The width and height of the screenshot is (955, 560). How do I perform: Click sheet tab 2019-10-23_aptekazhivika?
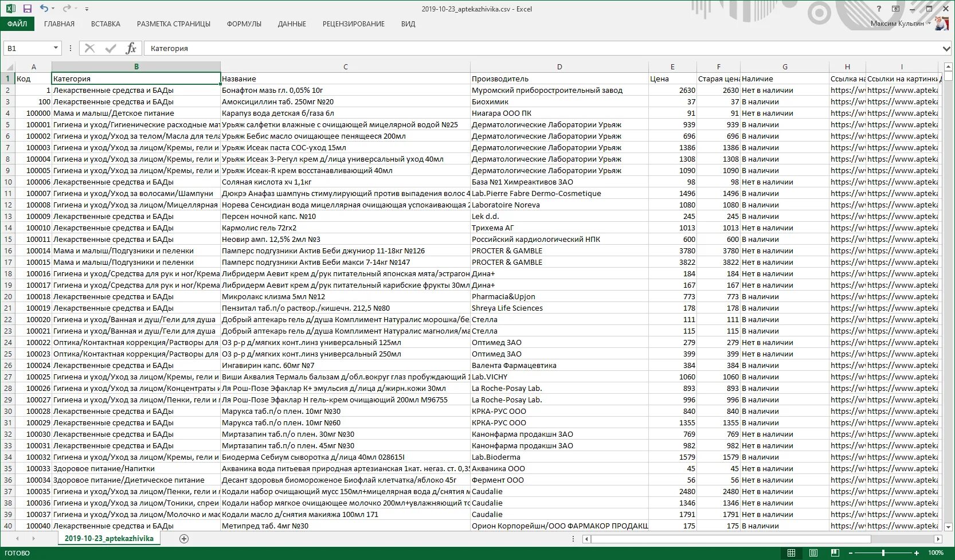pyautogui.click(x=109, y=538)
